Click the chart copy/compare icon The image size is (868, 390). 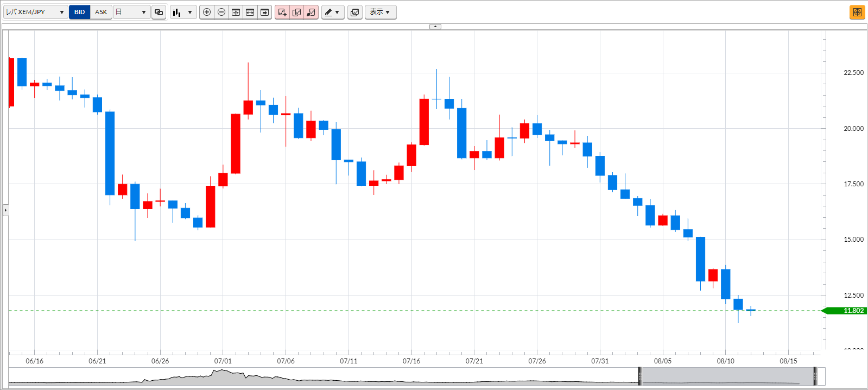pyautogui.click(x=355, y=12)
